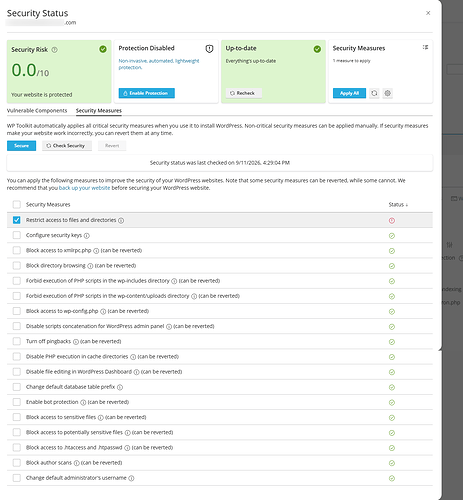This screenshot has width=463, height=500.
Task: Click the Security Risk help icon
Action: coord(55,50)
